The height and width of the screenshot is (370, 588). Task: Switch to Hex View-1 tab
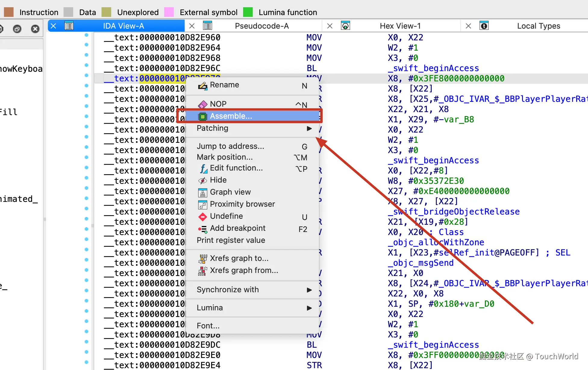pos(400,26)
